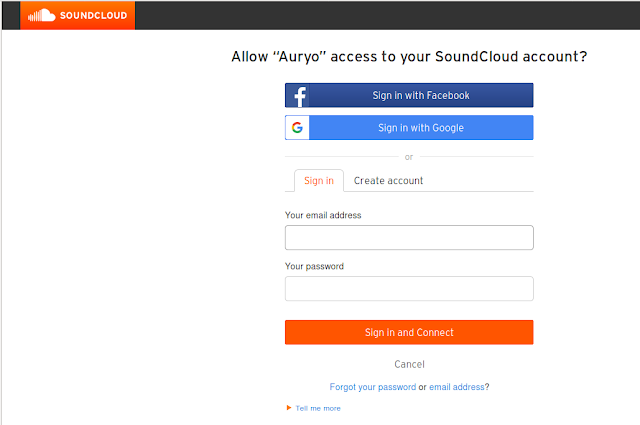This screenshot has height=425, width=640.
Task: Click the SoundCloud cloud logo icon
Action: tap(41, 16)
